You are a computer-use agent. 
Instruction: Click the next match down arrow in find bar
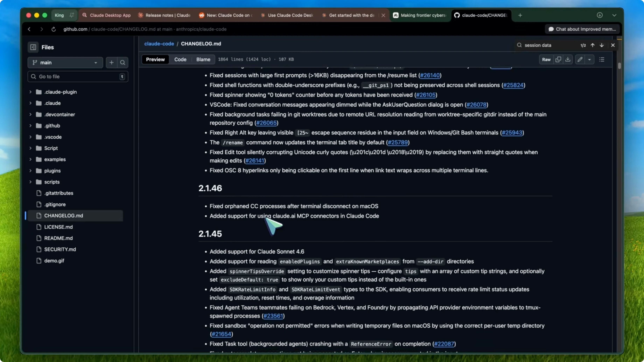(x=601, y=45)
